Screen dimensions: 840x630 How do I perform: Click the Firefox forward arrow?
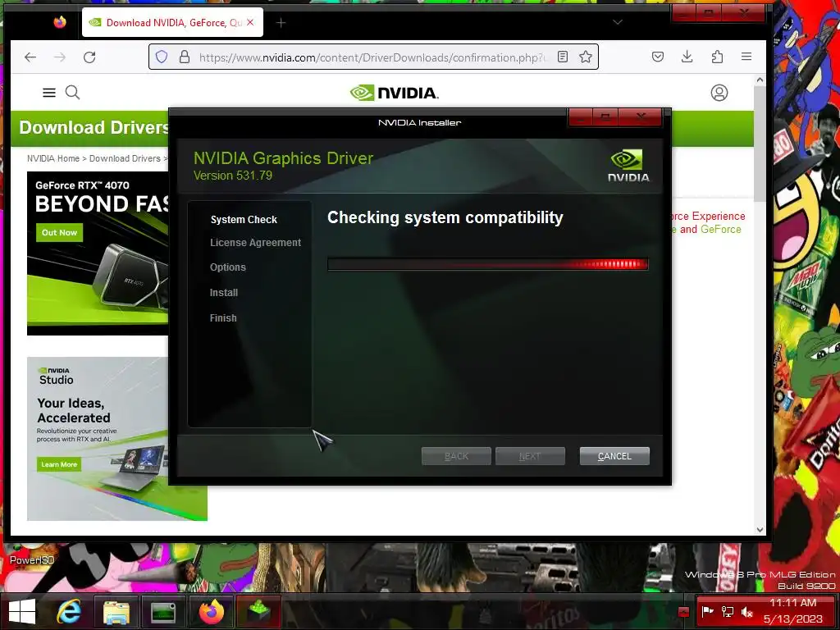(60, 57)
